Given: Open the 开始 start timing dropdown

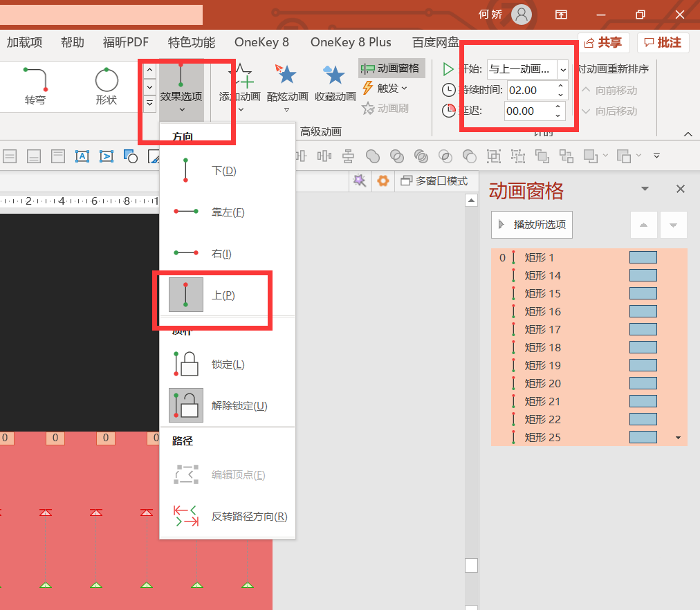Looking at the screenshot, I should 563,68.
